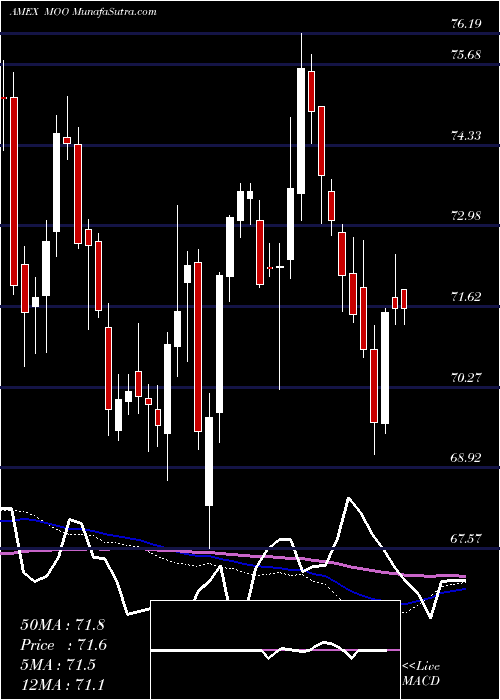Viewport: 500px width, 700px height.
Task: Click the 68.92 price level label
Action: pos(466,458)
